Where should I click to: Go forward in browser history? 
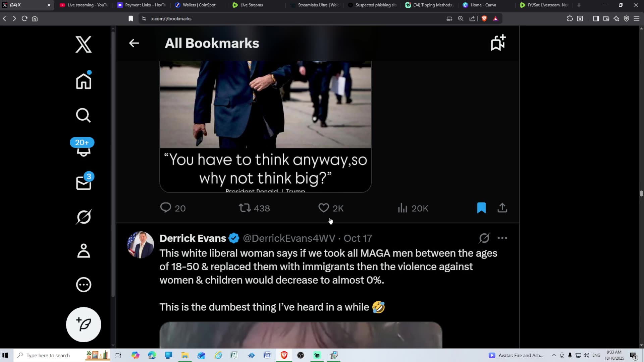click(x=14, y=19)
